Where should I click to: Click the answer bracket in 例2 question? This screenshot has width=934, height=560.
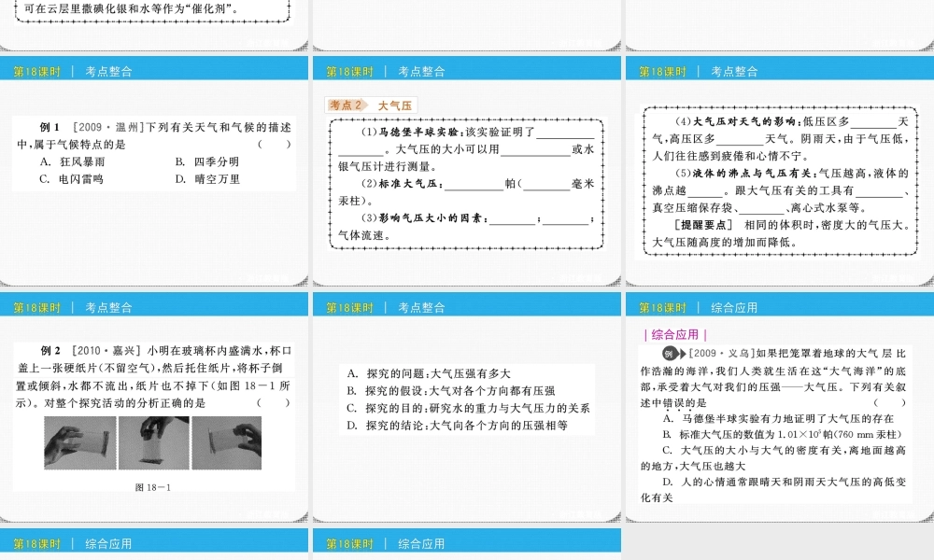pos(274,403)
